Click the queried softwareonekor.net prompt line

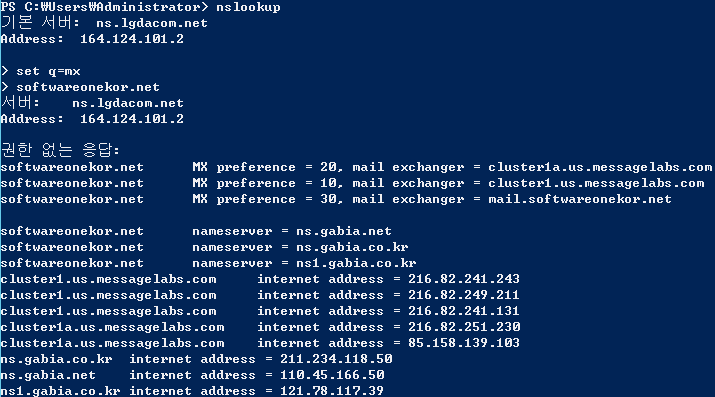coord(80,87)
